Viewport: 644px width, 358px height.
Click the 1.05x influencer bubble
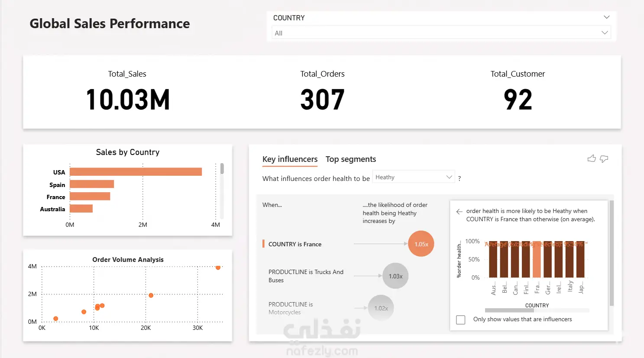point(421,244)
